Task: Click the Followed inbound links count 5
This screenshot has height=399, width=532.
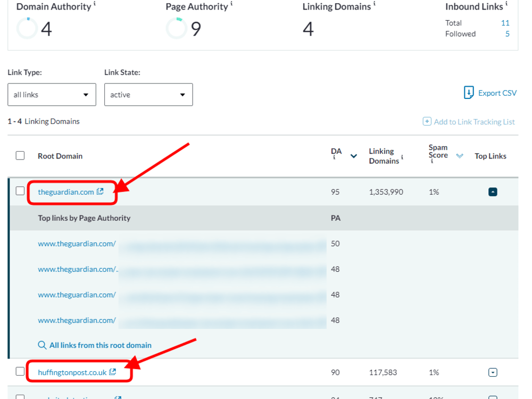Action: click(508, 34)
